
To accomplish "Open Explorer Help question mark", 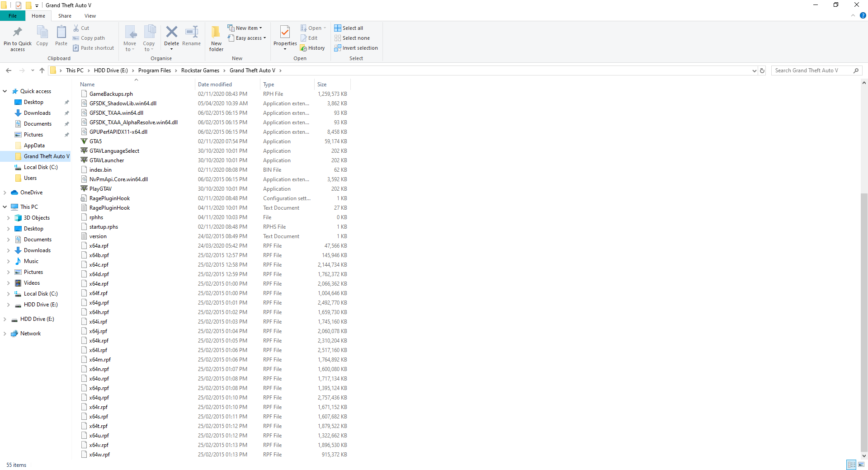I will pos(863,15).
